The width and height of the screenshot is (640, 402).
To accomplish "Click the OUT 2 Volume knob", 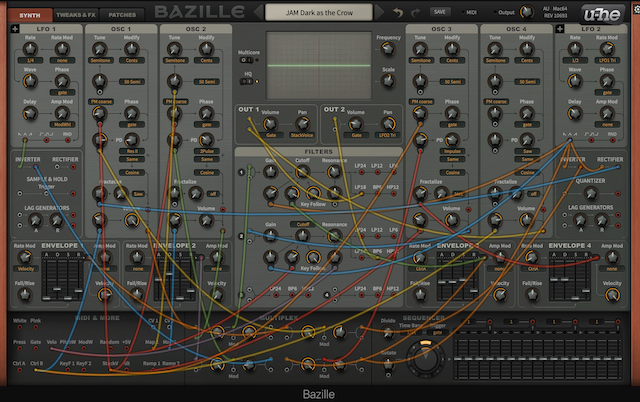I will [x=356, y=124].
